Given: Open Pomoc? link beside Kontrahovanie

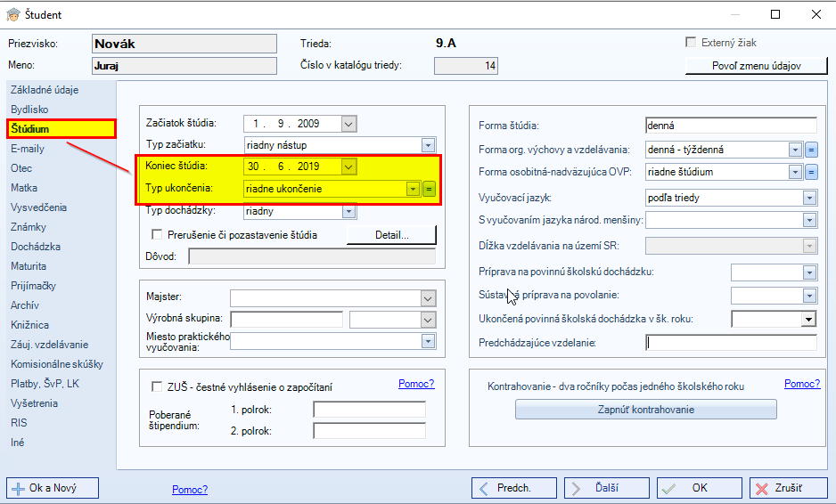Looking at the screenshot, I should coord(802,384).
